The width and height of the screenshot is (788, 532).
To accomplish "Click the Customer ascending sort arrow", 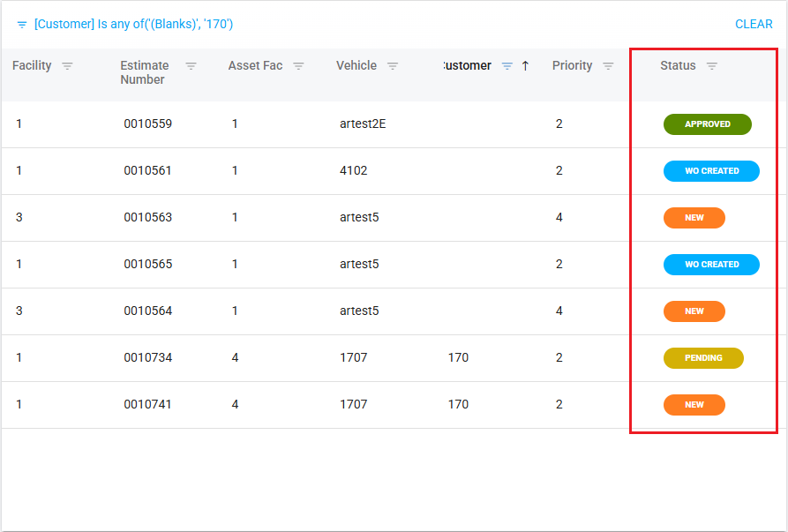I will (525, 66).
